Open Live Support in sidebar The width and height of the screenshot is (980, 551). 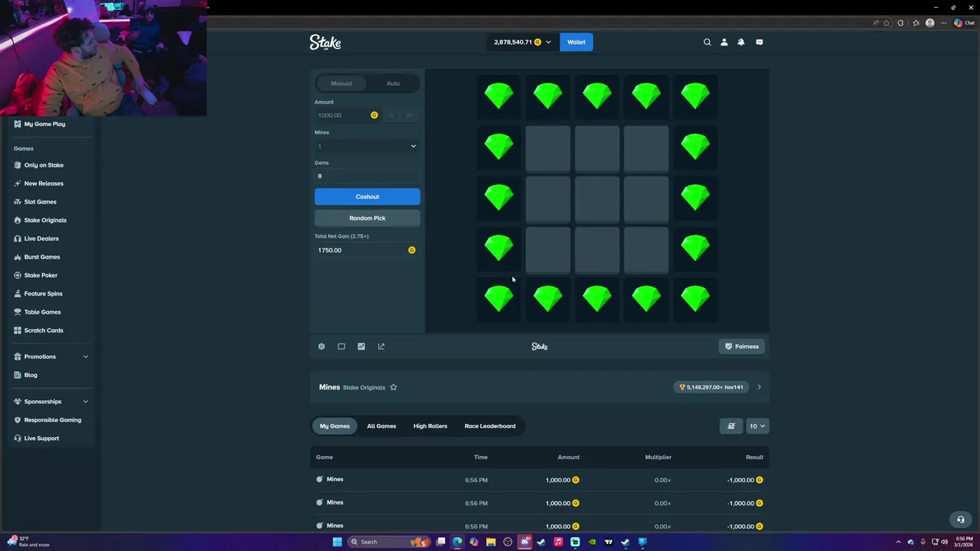tap(41, 439)
